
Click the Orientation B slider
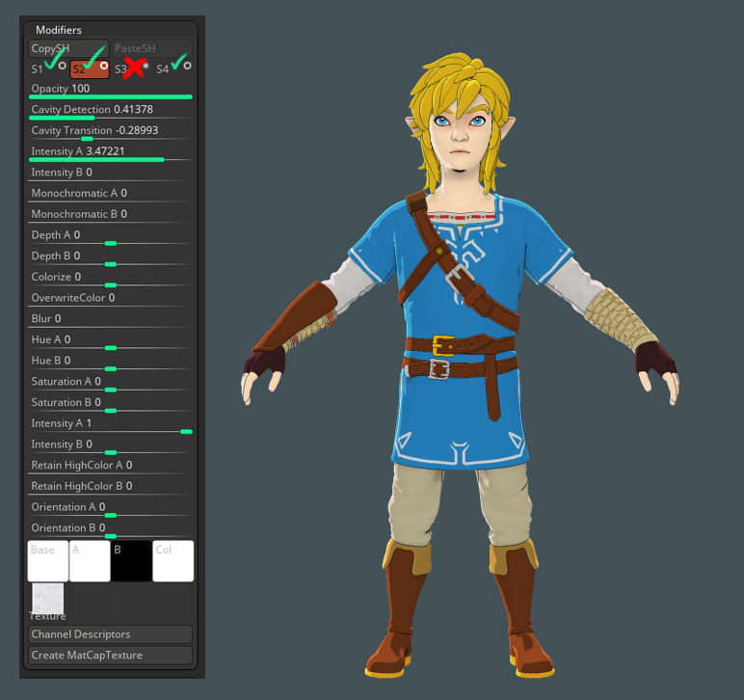click(x=110, y=529)
